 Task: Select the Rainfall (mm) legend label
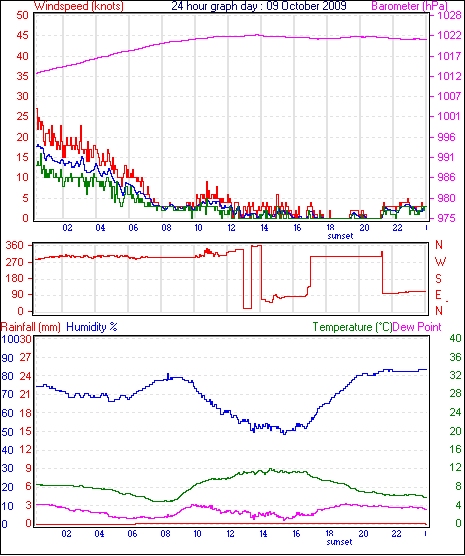pyautogui.click(x=31, y=327)
